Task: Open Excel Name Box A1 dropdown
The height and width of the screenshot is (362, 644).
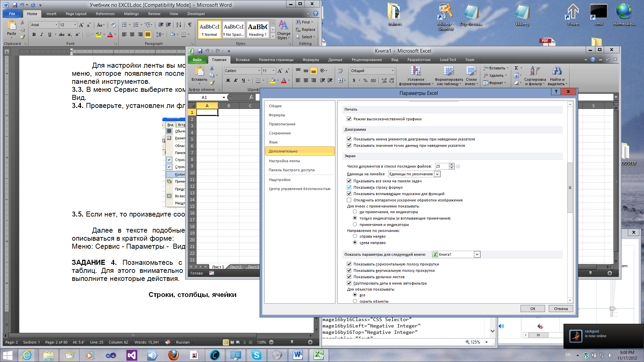Action: 224,97
